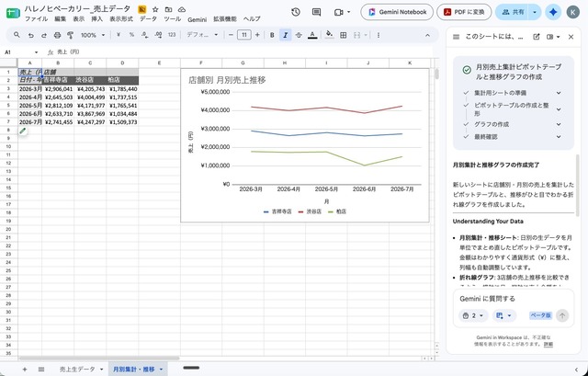Open the 詳細 link in Gemini disclaimer

click(x=548, y=344)
